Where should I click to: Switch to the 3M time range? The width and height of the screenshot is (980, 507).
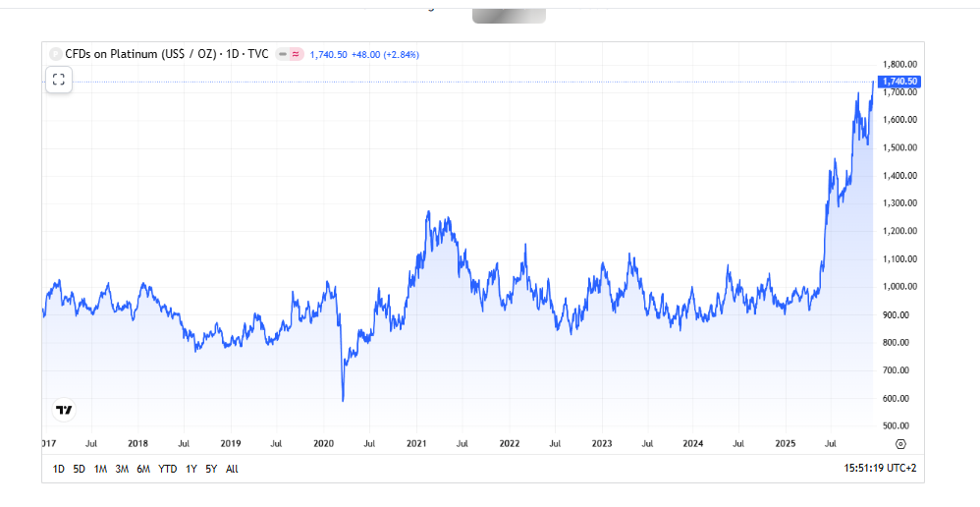(122, 470)
